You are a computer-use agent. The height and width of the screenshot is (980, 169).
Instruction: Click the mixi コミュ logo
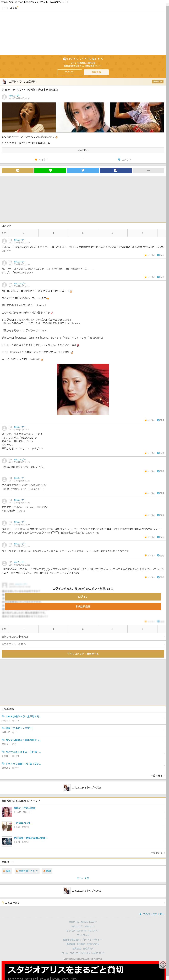click(10, 8)
